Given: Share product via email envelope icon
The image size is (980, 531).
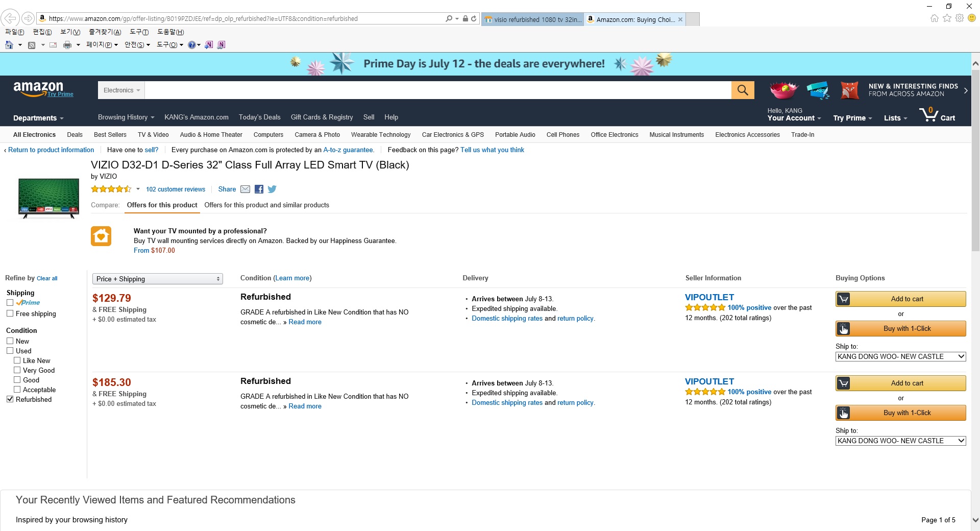Looking at the screenshot, I should click(x=245, y=189).
